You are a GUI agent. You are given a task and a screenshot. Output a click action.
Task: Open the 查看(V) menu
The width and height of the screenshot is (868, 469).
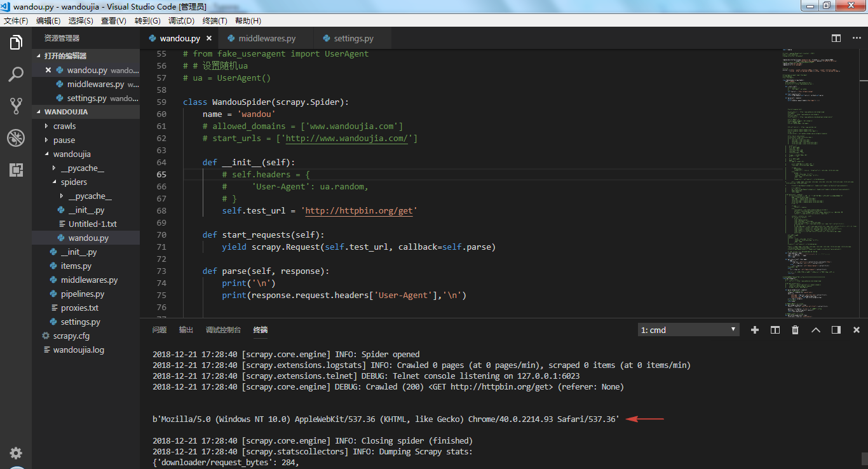114,20
